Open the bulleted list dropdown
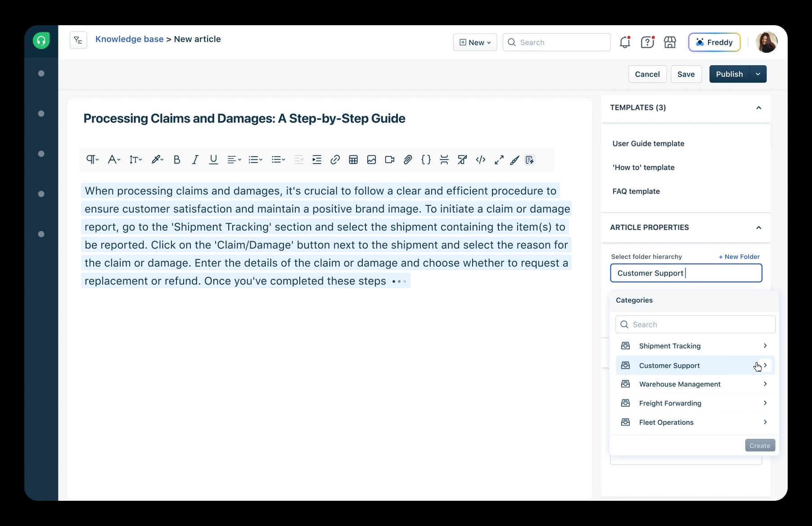This screenshot has height=526, width=812. pos(278,159)
